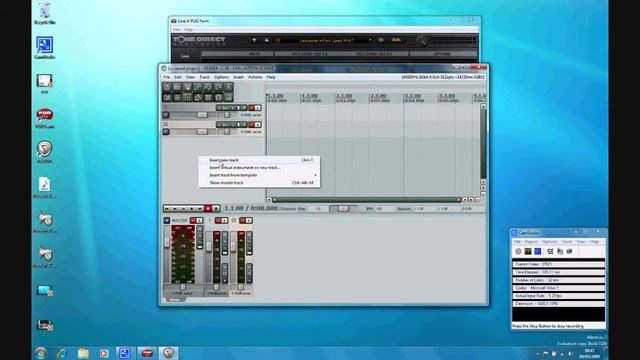The height and width of the screenshot is (360, 640).
Task: Click REAPER Save project toolbar icon
Action: coord(187,87)
